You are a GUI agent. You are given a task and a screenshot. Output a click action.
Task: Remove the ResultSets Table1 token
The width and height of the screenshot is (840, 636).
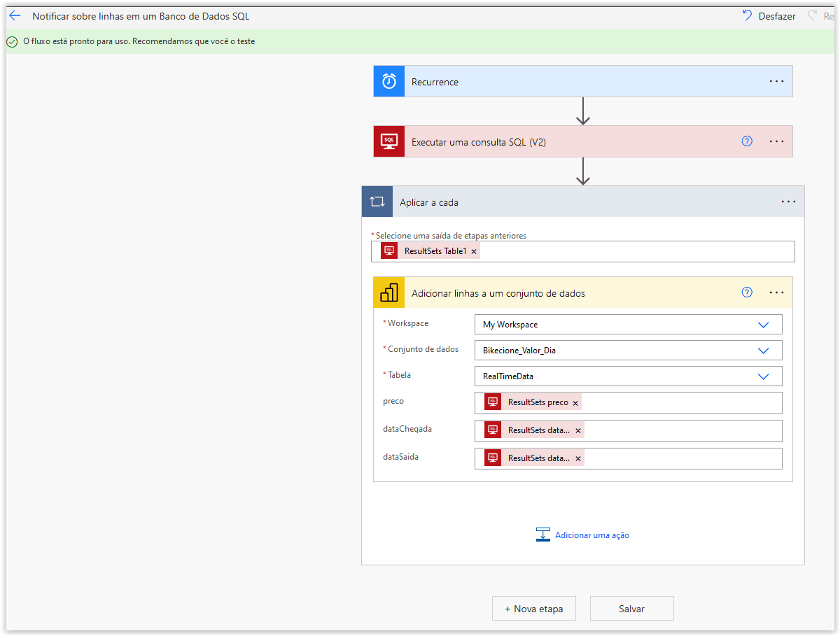(x=474, y=251)
